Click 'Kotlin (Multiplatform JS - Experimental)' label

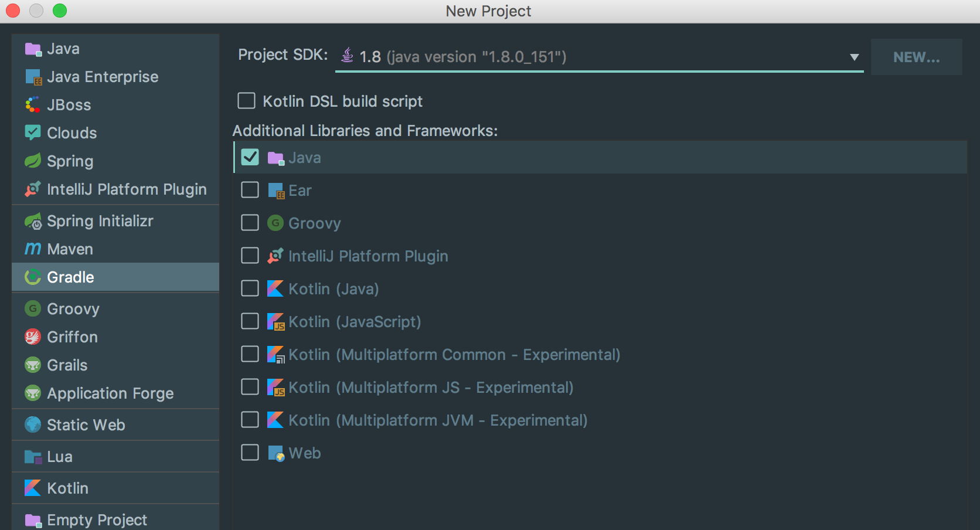(431, 388)
